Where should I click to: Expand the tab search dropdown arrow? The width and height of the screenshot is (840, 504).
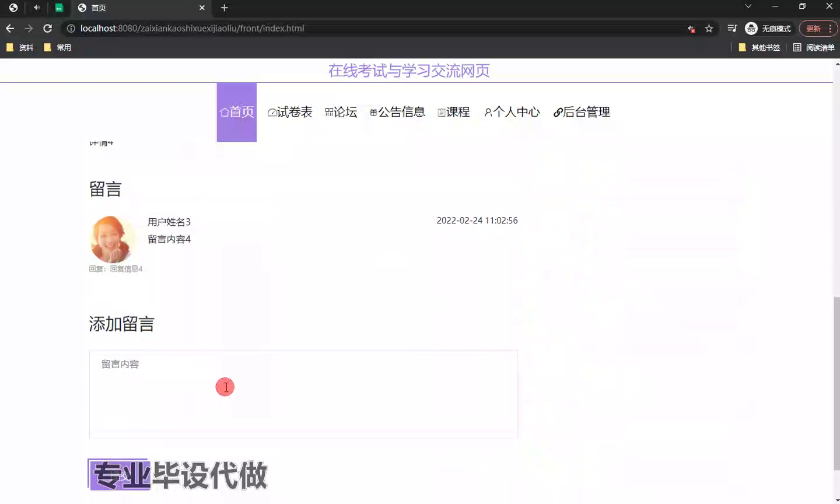[748, 6]
